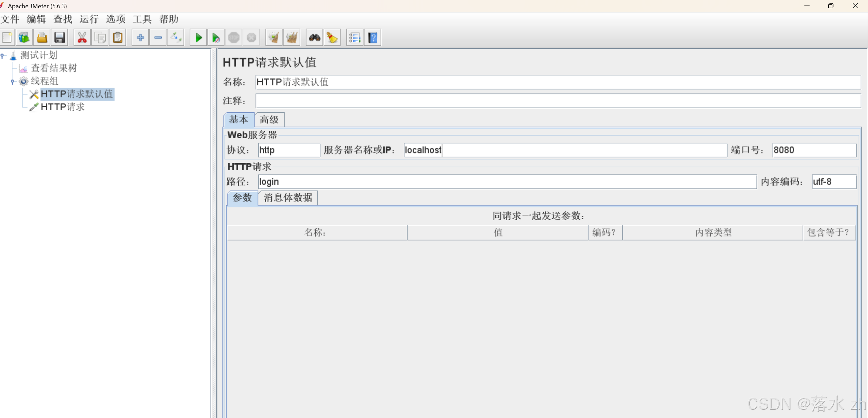Open the 选项 menu
The height and width of the screenshot is (418, 868).
click(x=116, y=19)
